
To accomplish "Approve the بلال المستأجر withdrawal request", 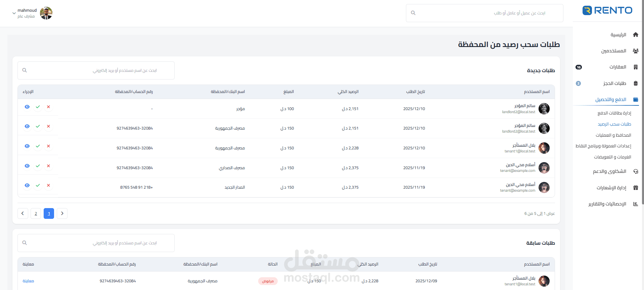I will 38,146.
